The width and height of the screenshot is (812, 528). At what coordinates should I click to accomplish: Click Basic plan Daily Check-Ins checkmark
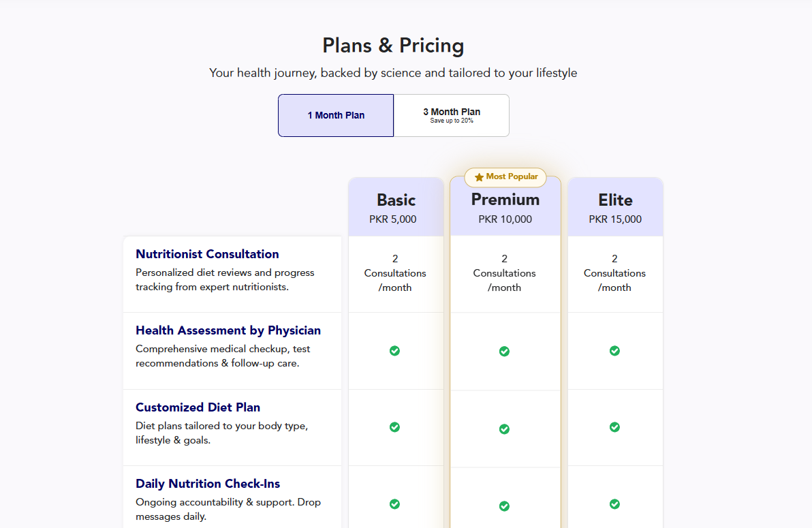[x=394, y=504]
